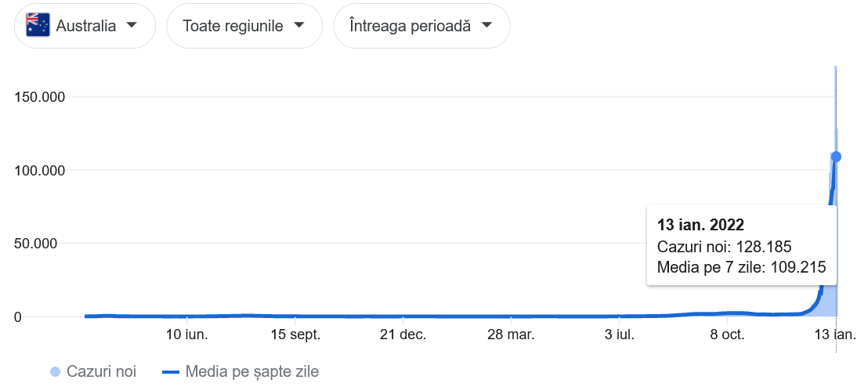Click the Australia flag icon
The image size is (868, 387).
point(38,25)
